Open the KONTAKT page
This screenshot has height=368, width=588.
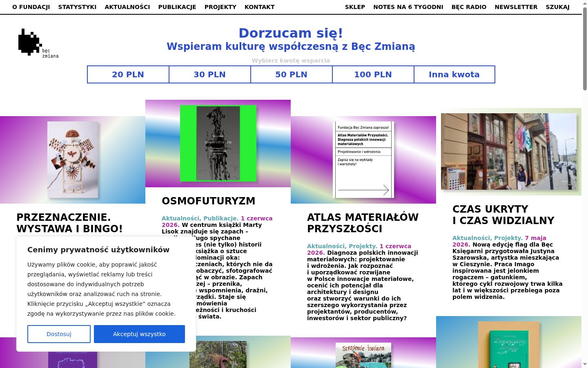(260, 7)
